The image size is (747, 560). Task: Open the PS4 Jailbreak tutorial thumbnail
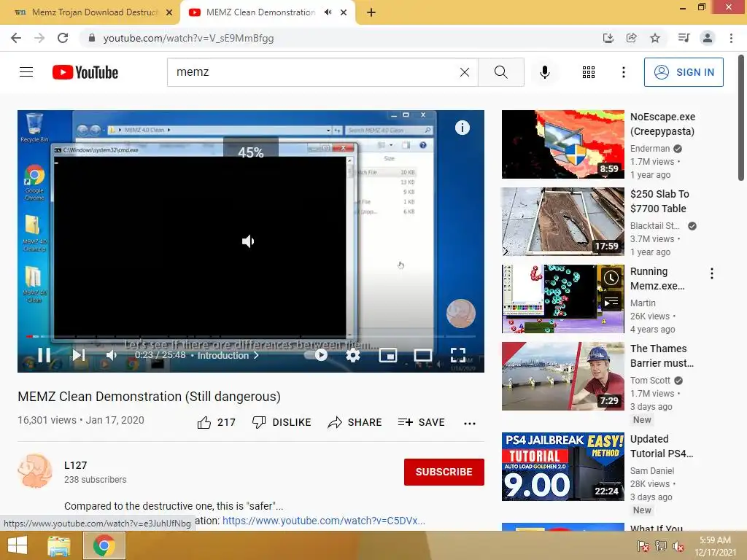(562, 467)
